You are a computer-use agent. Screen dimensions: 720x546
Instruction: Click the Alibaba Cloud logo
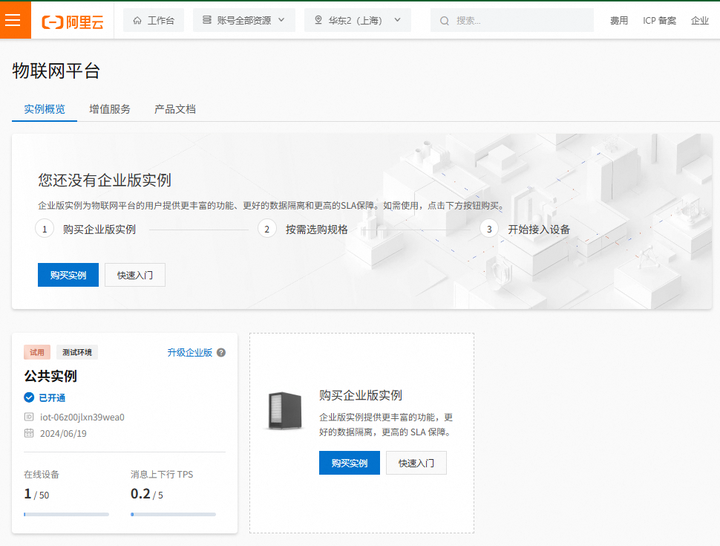[73, 22]
